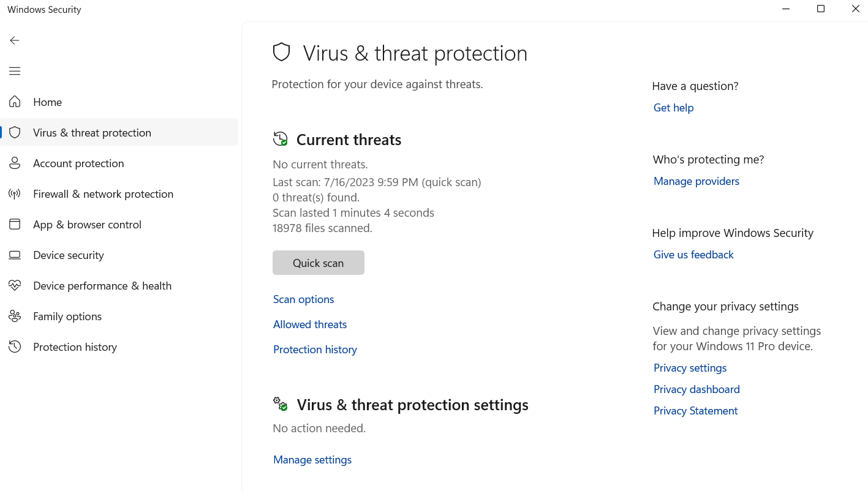Click the Account protection person icon
This screenshot has height=491, width=868.
[x=15, y=163]
